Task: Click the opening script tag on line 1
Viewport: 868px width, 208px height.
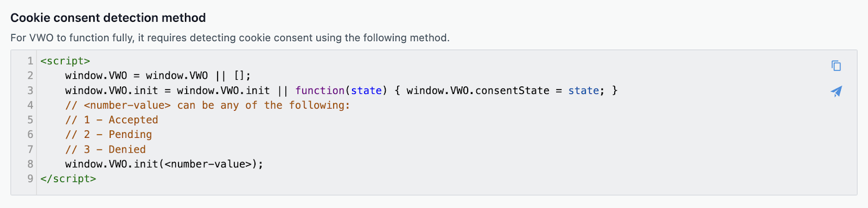Action: [x=65, y=61]
